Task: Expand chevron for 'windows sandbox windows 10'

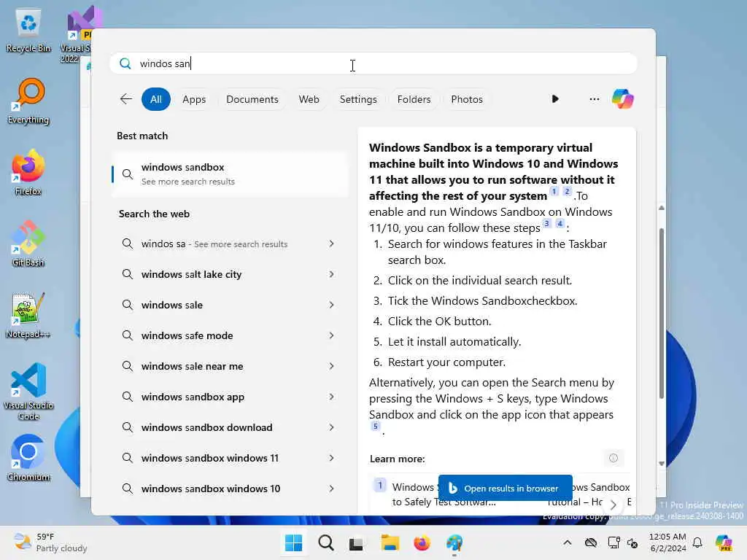Action: [332, 489]
